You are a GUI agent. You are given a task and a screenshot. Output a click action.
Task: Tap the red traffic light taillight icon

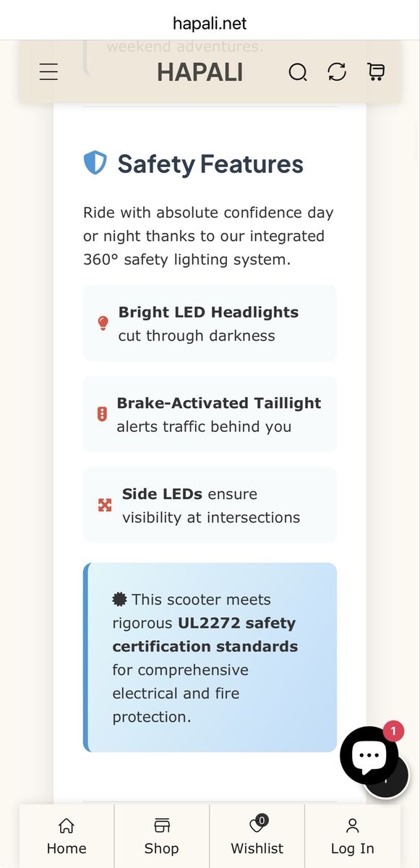[102, 414]
